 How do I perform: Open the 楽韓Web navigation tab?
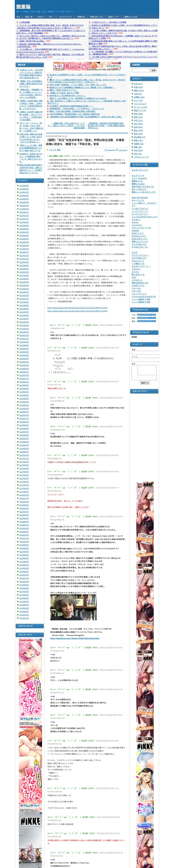[x=81, y=16]
